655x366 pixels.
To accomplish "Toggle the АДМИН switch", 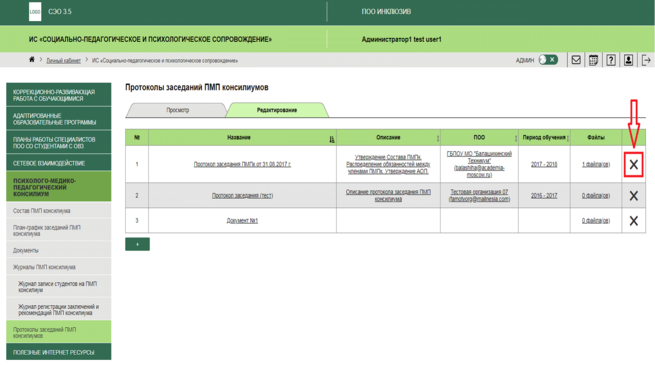I will point(548,60).
